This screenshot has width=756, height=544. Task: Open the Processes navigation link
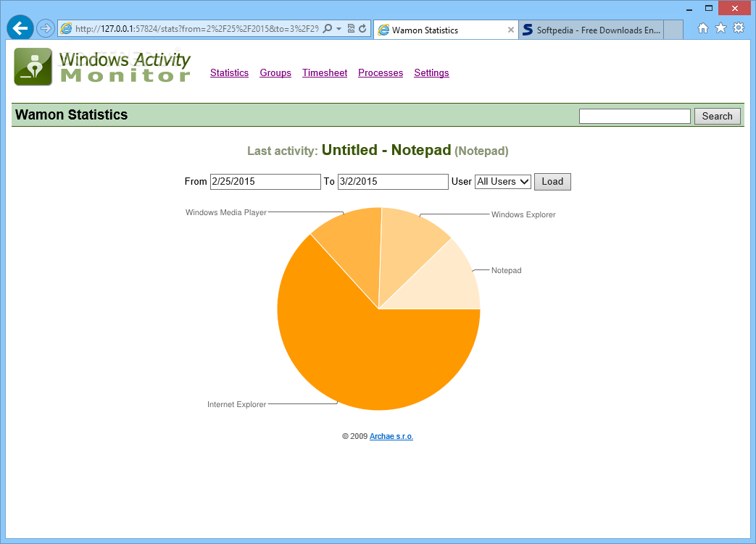tap(381, 72)
